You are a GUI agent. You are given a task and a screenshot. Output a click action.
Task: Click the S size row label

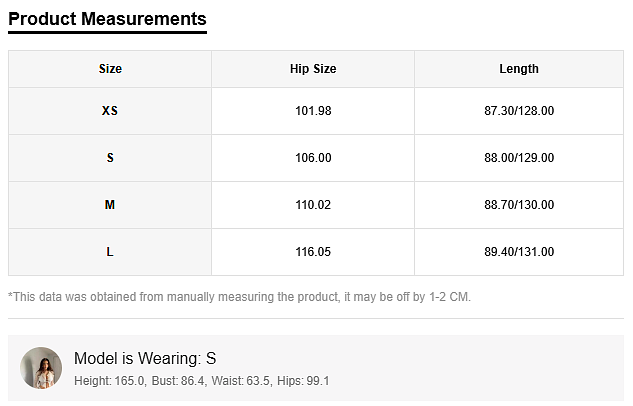tap(110, 158)
